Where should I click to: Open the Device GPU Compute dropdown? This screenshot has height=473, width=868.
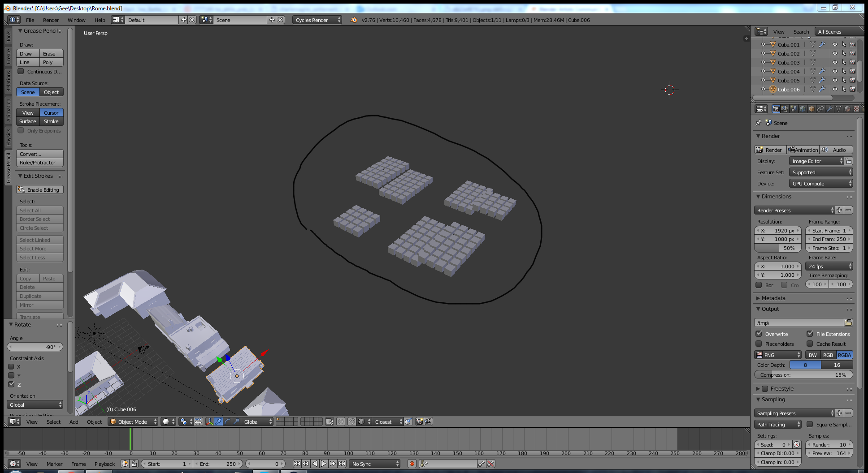[821, 184]
